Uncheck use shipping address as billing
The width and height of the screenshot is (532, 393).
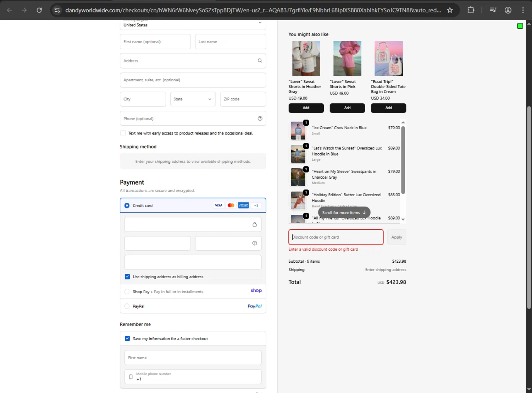pyautogui.click(x=127, y=277)
